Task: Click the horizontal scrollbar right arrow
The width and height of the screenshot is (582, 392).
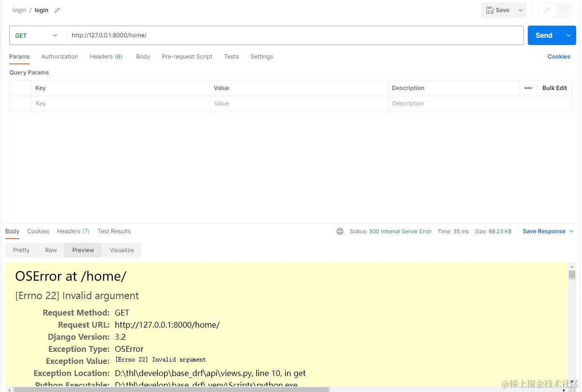Action: [564, 389]
